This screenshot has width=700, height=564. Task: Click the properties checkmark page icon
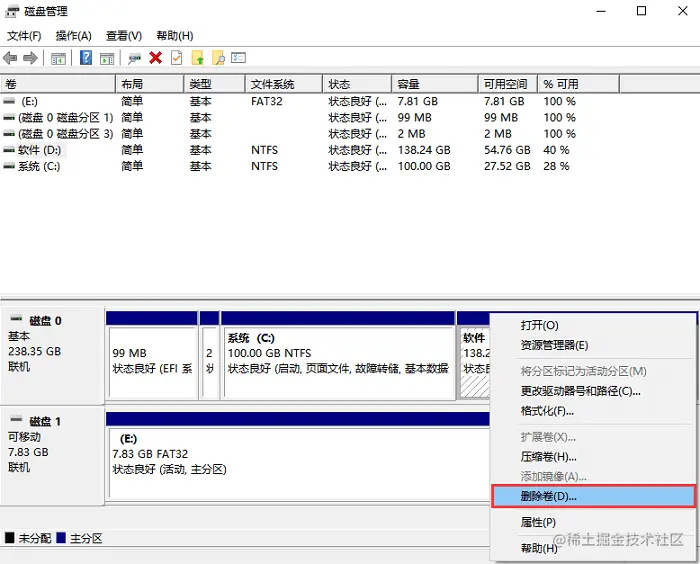[176, 58]
